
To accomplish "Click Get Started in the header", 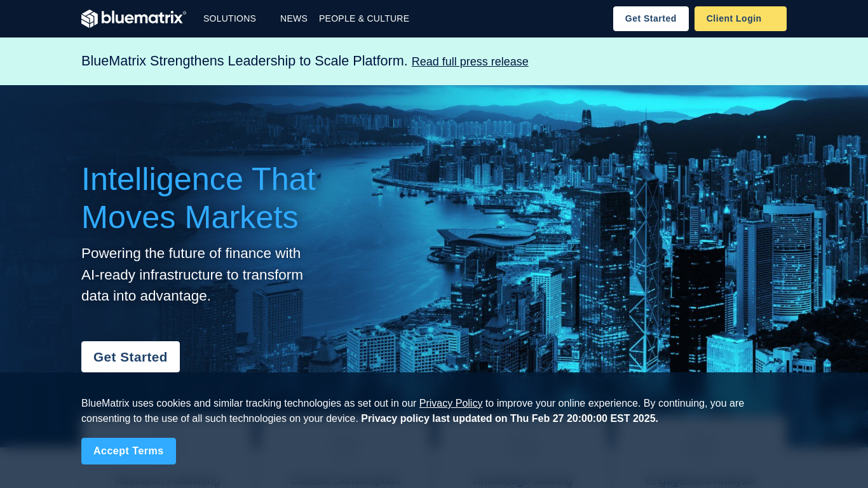I will pyautogui.click(x=651, y=18).
